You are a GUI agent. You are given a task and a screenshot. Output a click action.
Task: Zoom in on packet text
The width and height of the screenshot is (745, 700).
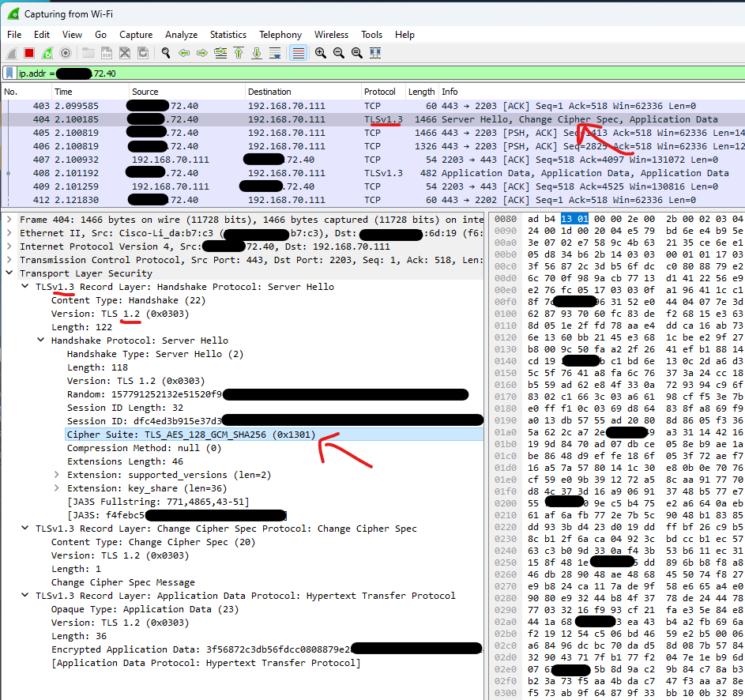click(321, 53)
